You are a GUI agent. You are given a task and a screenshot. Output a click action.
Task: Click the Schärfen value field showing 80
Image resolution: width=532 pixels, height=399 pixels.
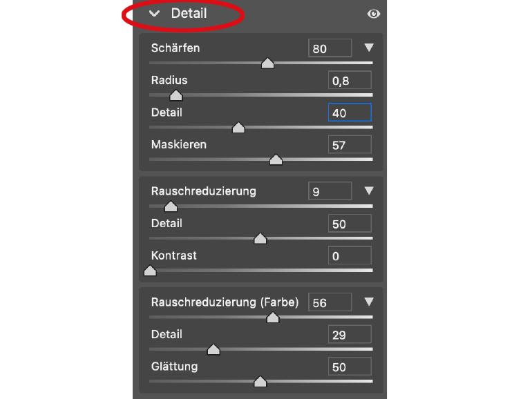pyautogui.click(x=330, y=48)
